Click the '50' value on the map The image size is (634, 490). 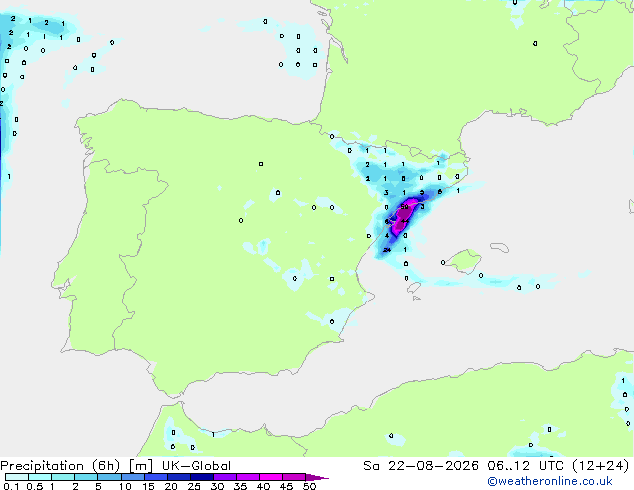404,207
